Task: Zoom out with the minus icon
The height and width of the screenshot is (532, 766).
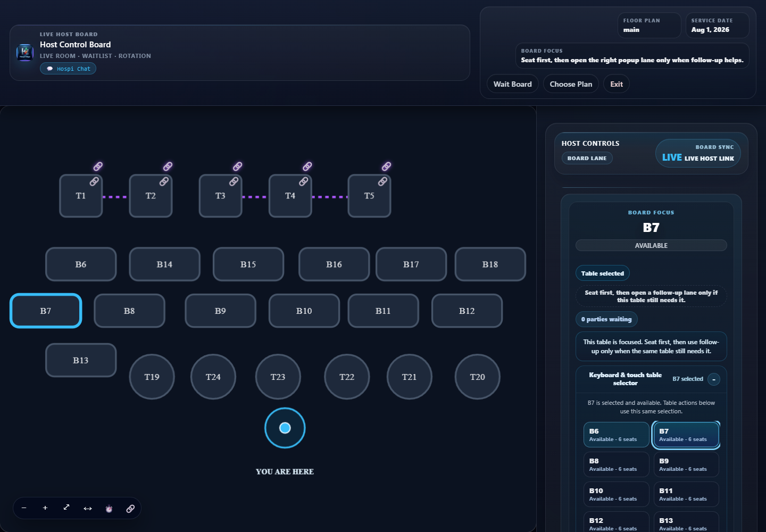Action: 24,508
